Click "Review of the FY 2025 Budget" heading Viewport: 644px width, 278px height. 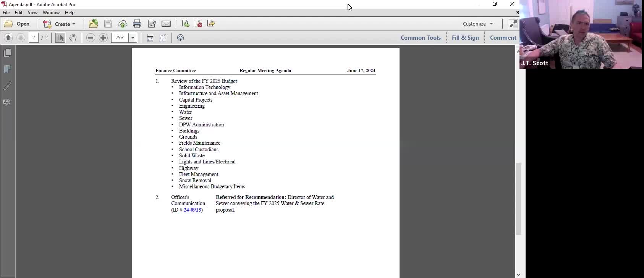204,81
